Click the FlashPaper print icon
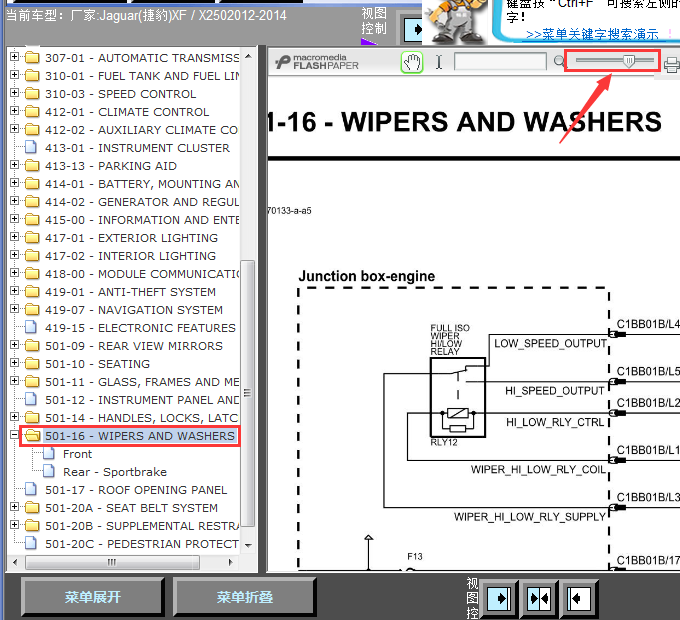The image size is (680, 620). (671, 65)
